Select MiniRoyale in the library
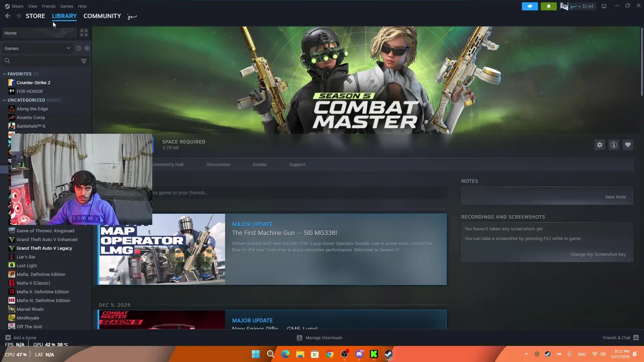The width and height of the screenshot is (644, 362). [28, 318]
